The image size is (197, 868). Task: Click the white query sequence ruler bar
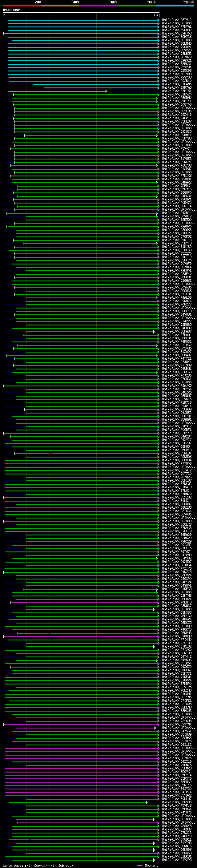[81, 12]
